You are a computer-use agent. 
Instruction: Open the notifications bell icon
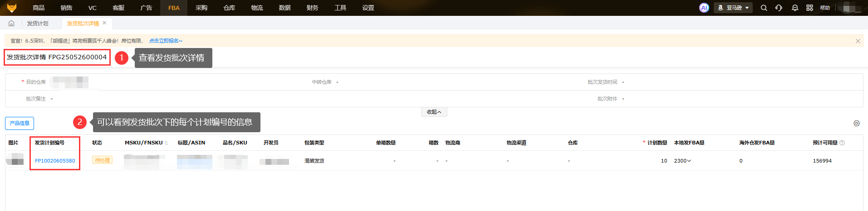click(795, 8)
